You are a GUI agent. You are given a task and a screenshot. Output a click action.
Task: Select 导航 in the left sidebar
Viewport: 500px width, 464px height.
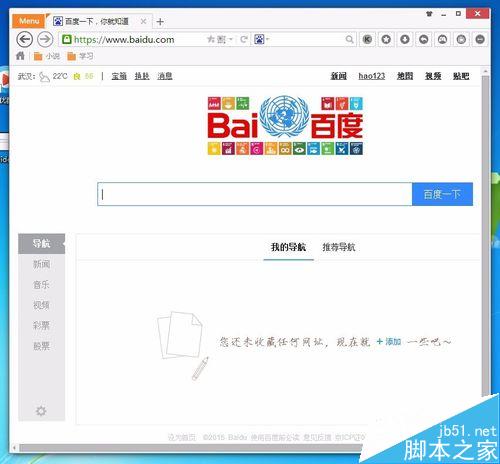(x=41, y=244)
